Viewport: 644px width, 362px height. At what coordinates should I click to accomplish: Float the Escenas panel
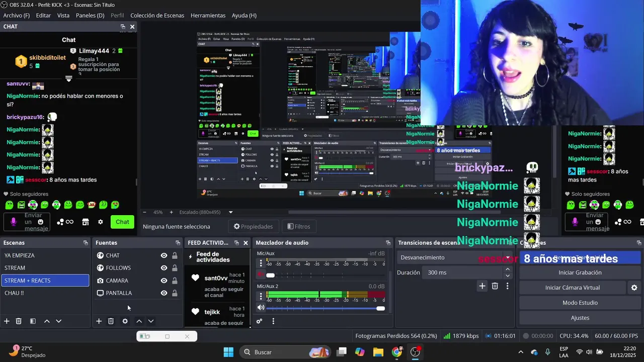pyautogui.click(x=86, y=242)
